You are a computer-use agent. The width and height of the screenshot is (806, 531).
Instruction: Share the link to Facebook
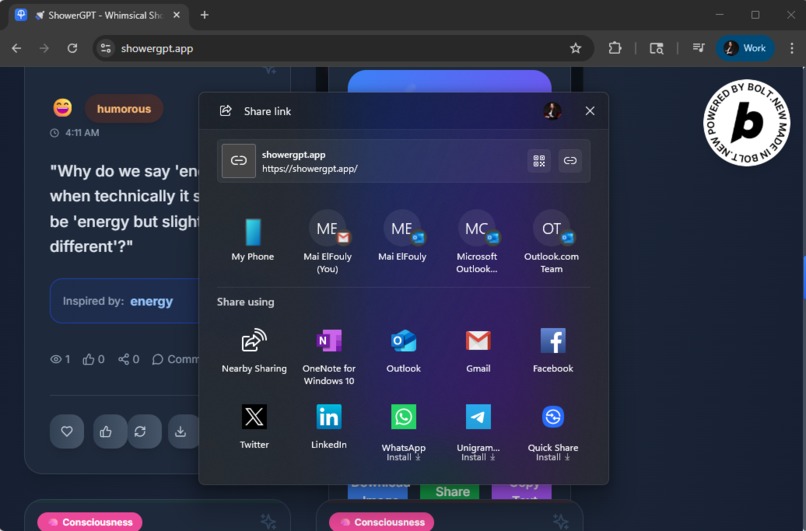pos(553,350)
